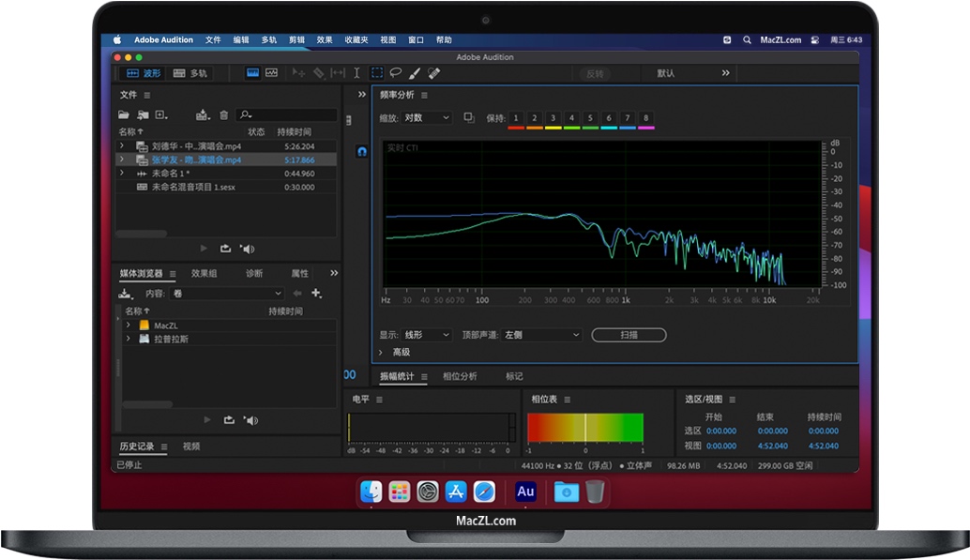This screenshot has height=560, width=970.
Task: Click the 扫描 button
Action: pos(628,334)
